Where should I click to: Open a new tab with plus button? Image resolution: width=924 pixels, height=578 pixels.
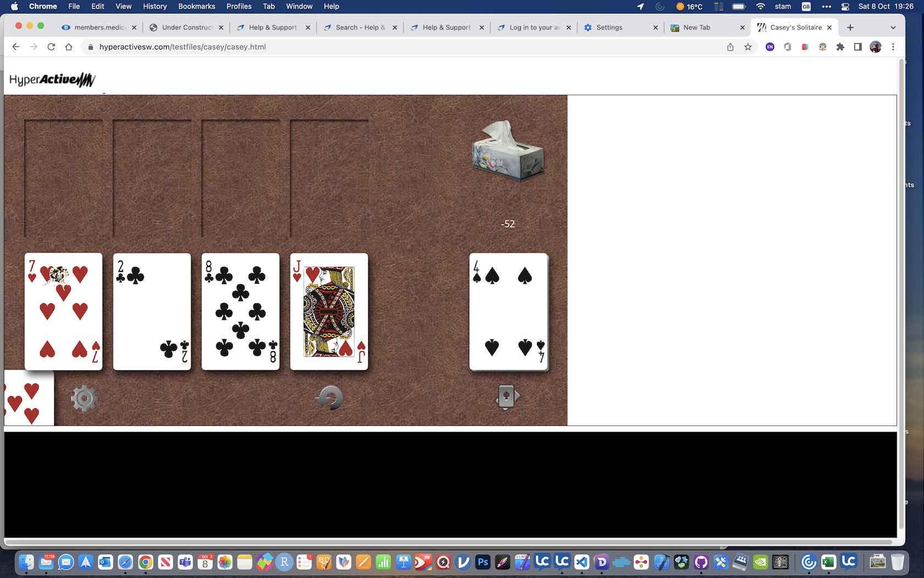[x=850, y=28]
